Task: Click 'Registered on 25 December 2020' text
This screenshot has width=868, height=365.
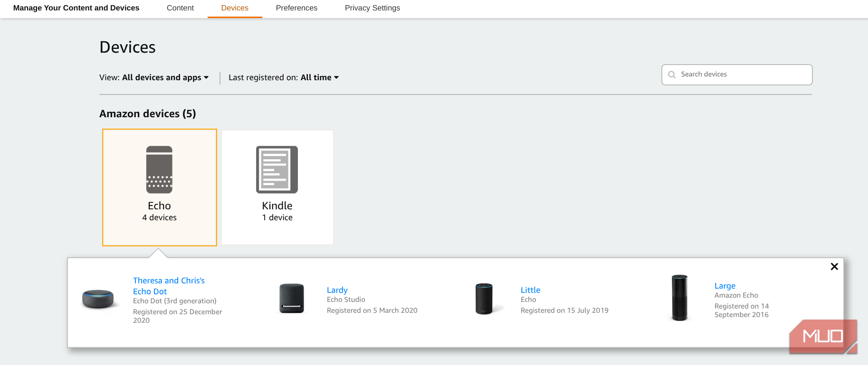Action: 178,316
